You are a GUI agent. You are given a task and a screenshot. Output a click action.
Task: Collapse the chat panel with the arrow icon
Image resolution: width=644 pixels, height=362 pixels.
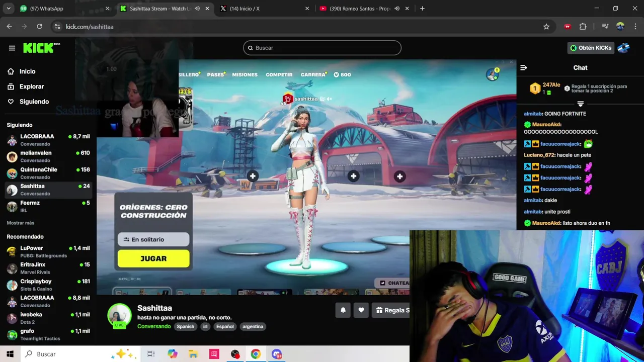click(x=524, y=67)
